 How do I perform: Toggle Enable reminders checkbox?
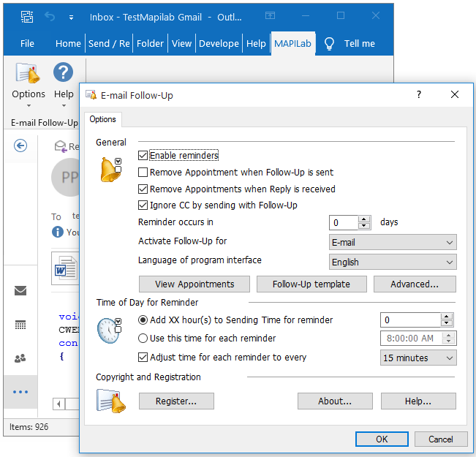coord(143,156)
